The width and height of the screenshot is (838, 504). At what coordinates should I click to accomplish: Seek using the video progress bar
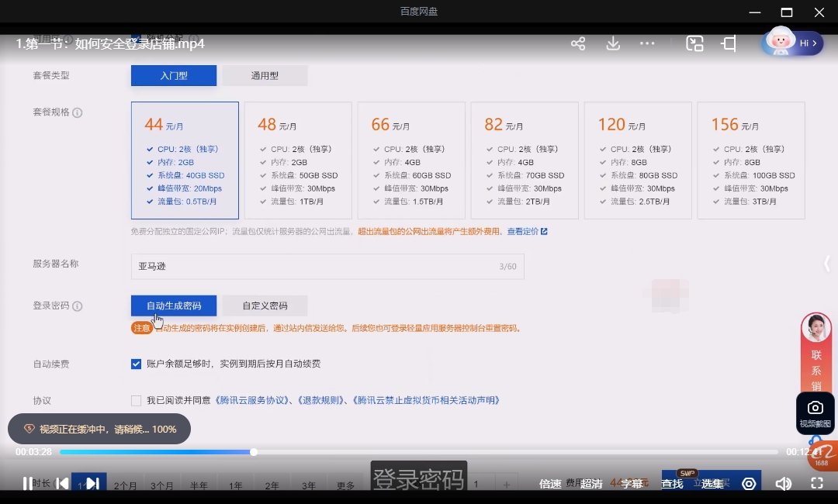[x=418, y=452]
